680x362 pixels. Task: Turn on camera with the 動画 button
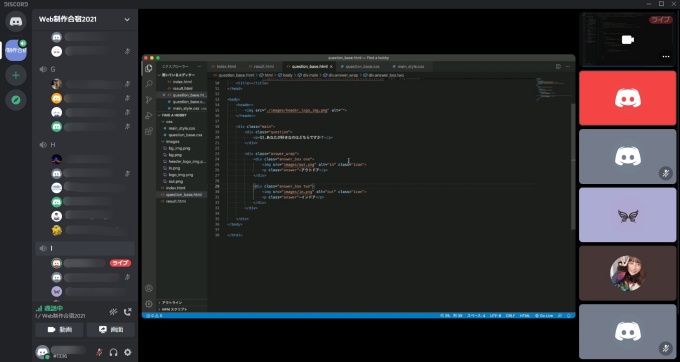59,329
